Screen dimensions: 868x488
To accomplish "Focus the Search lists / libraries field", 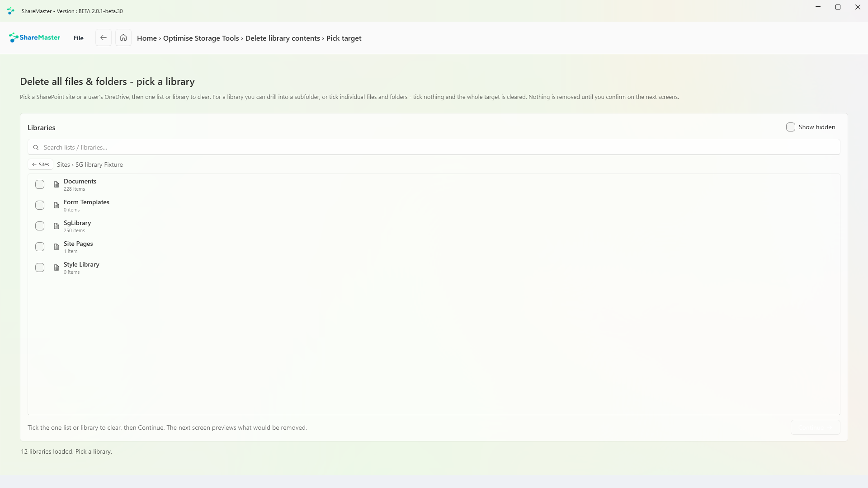I will tap(434, 147).
